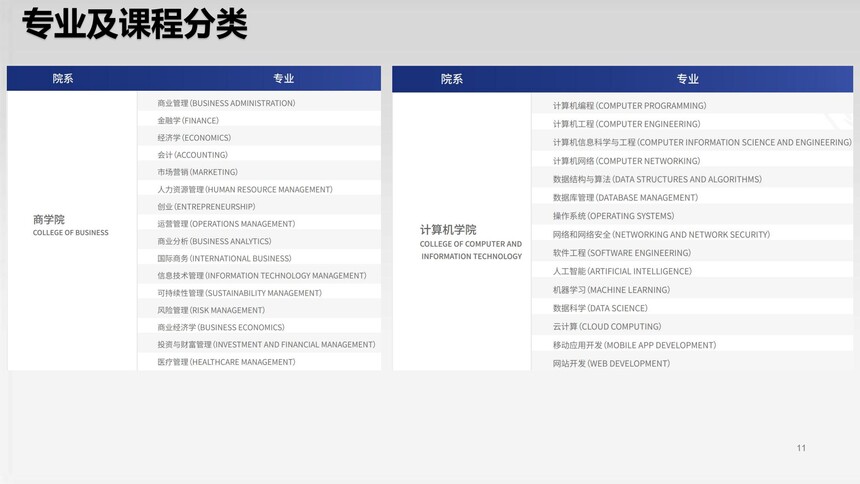This screenshot has width=860, height=484.
Task: Select the 金融学 (Finance) row
Action: pos(188,120)
